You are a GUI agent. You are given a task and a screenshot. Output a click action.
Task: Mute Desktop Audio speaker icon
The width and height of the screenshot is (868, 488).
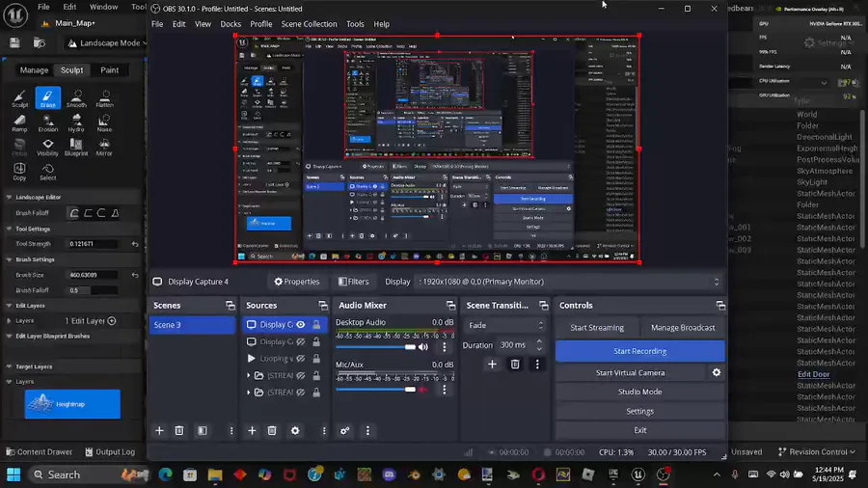(x=423, y=347)
